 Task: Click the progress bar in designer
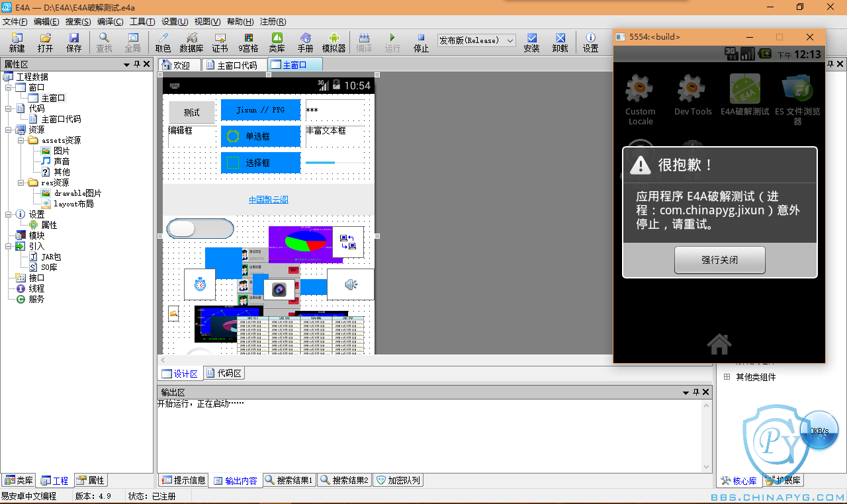[334, 162]
